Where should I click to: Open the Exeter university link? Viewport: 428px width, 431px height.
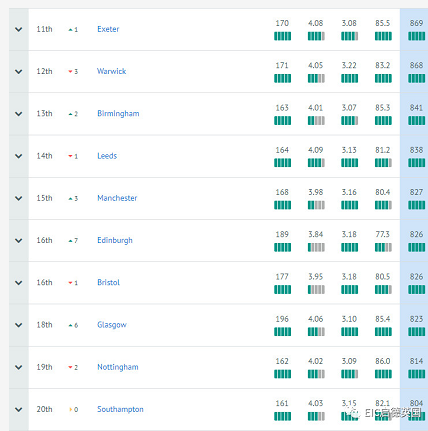coord(108,29)
